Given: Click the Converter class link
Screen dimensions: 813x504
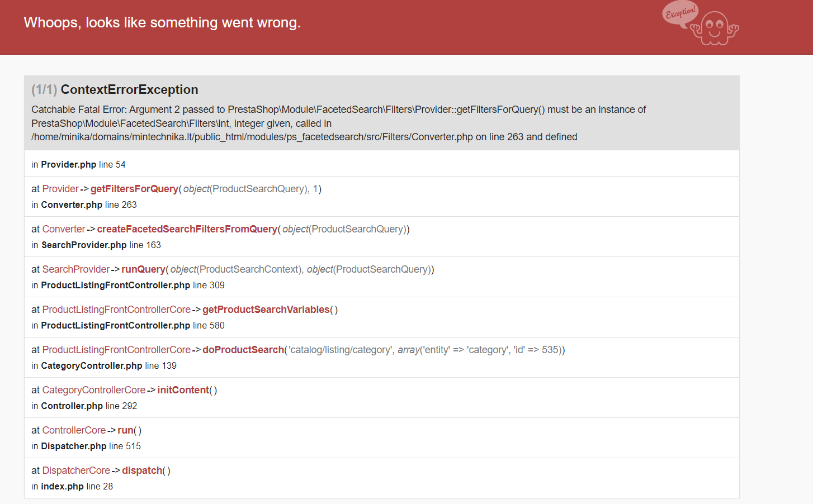Looking at the screenshot, I should (x=64, y=229).
